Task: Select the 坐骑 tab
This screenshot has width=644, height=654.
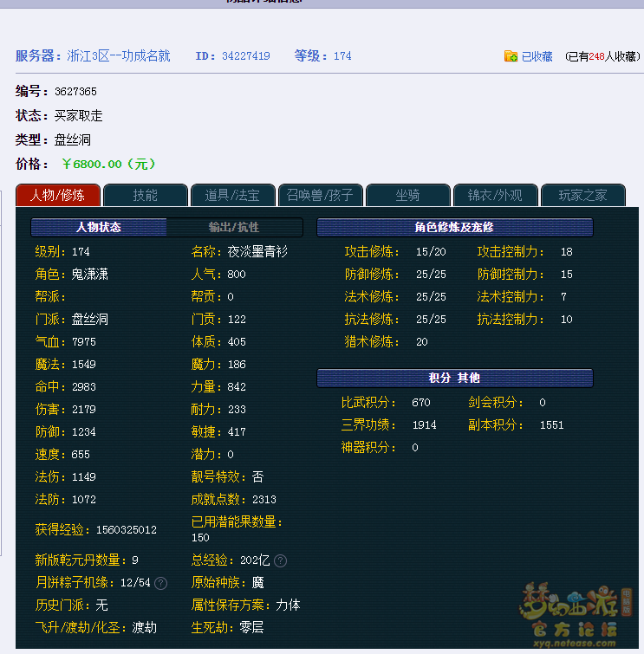Action: [407, 195]
